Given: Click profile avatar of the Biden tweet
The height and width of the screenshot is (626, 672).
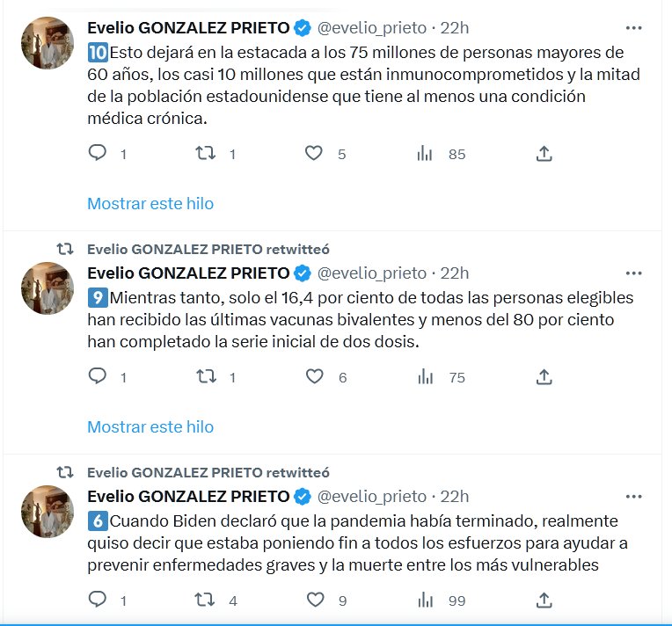Looking at the screenshot, I should point(47,512).
